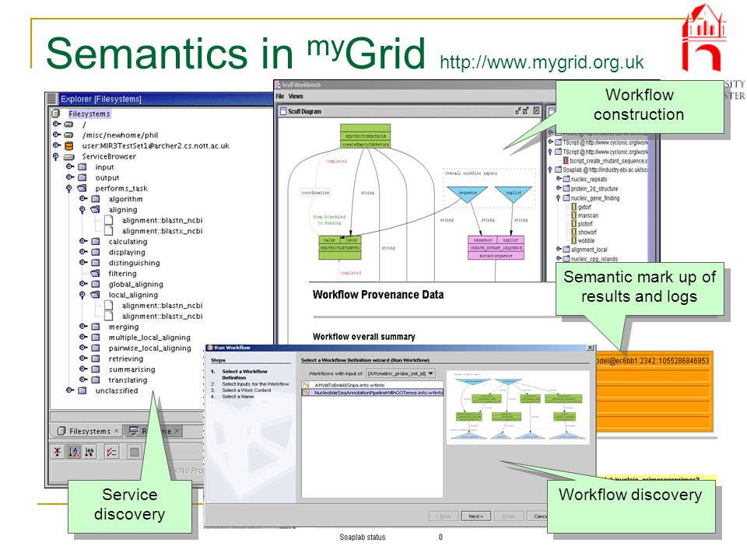Screen dimensions: 747x560
Task: Click the pink CREATE_MUTANT_SEQUENCE processor node
Action: 496,247
